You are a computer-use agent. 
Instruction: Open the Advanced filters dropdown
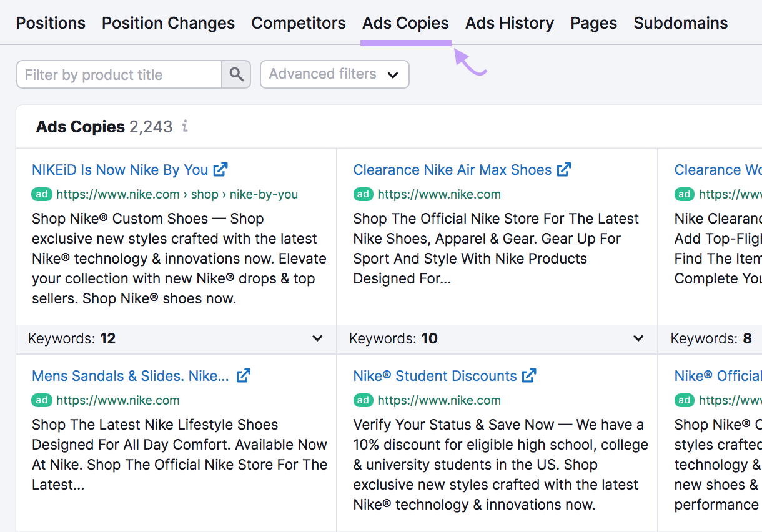point(334,74)
